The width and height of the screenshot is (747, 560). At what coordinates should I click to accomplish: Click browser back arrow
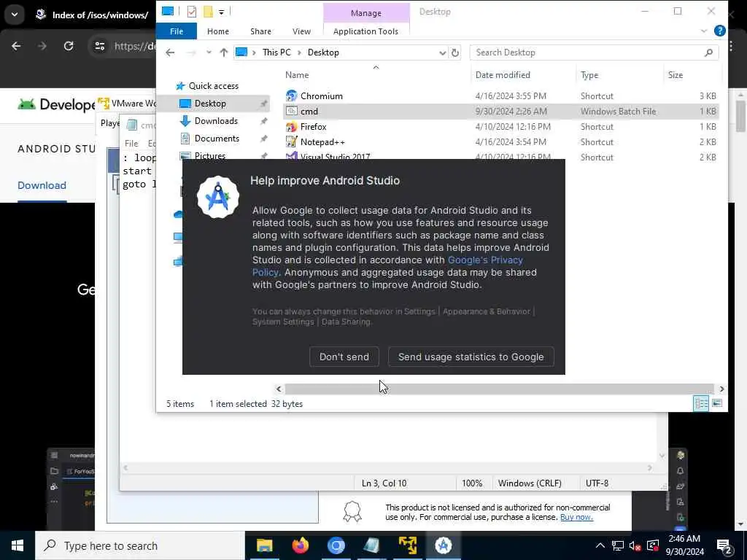point(16,46)
